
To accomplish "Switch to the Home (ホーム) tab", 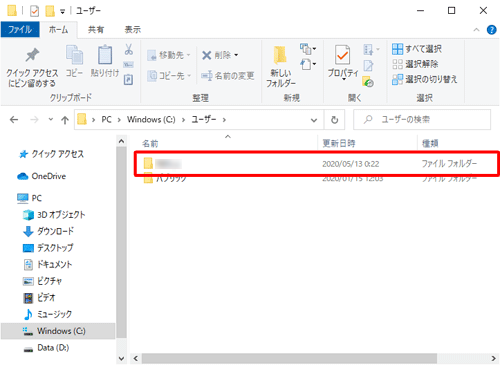I will 58,30.
